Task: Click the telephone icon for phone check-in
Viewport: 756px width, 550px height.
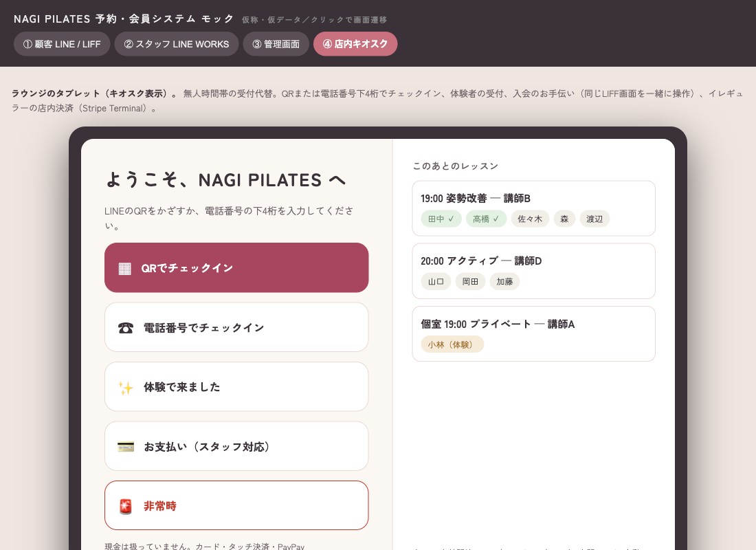Action: (125, 328)
